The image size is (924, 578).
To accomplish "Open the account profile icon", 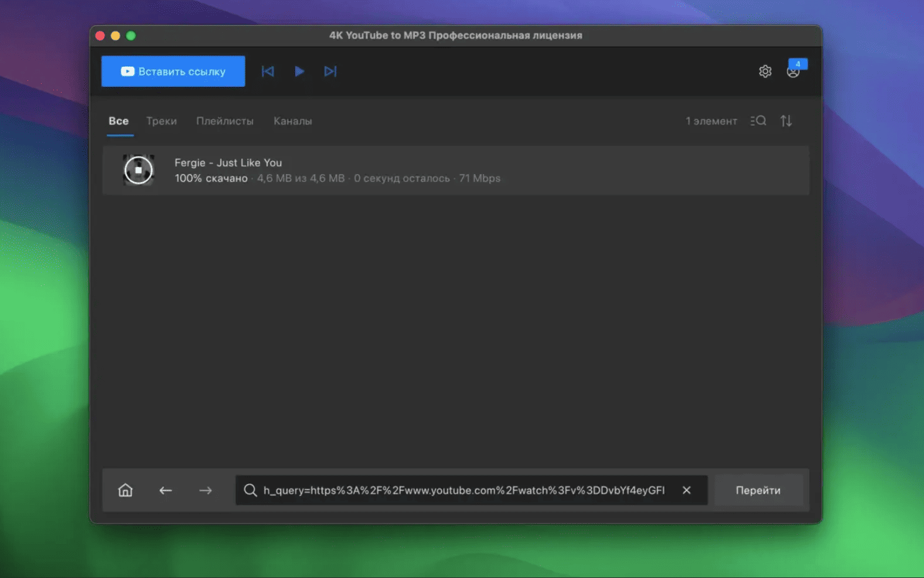I will [x=793, y=72].
